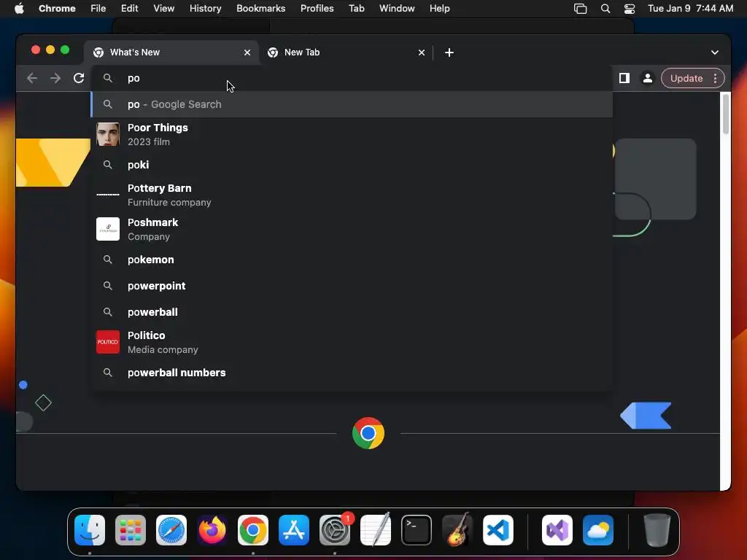Image resolution: width=747 pixels, height=560 pixels.
Task: Open a new tab with plus button
Action: click(x=449, y=52)
